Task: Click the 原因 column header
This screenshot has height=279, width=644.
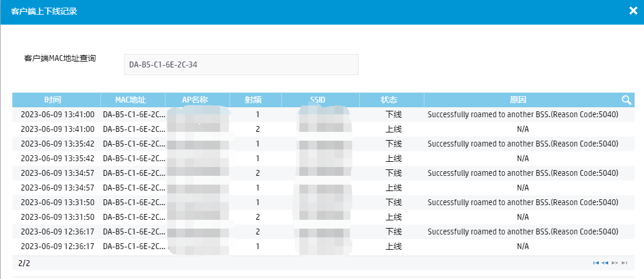Action: click(518, 100)
